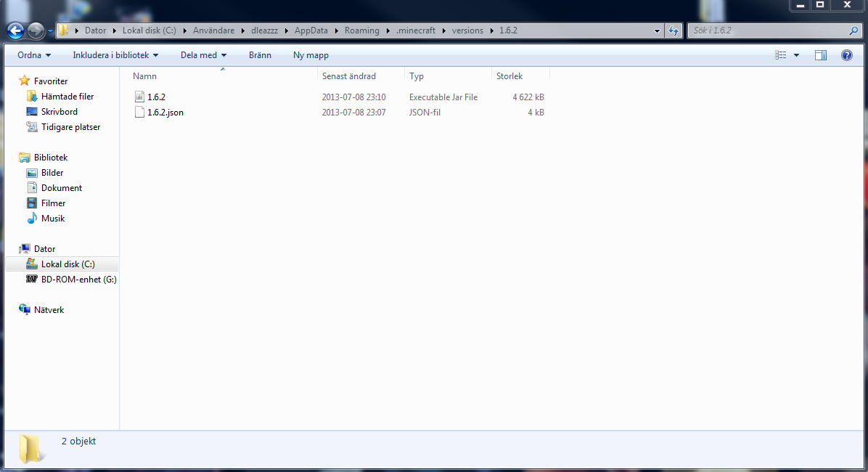Navigate to AppData in breadcrumb
The width and height of the screenshot is (868, 472).
(311, 30)
